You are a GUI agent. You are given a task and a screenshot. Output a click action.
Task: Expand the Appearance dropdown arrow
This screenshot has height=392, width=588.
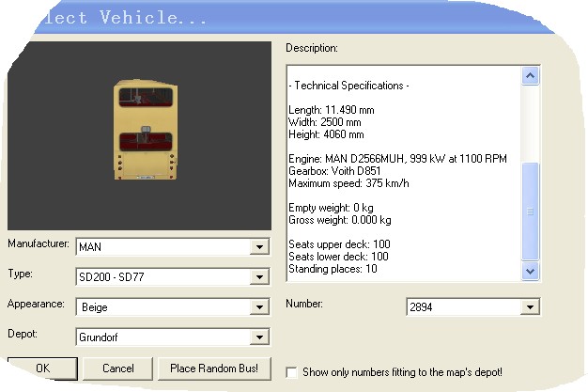click(259, 307)
